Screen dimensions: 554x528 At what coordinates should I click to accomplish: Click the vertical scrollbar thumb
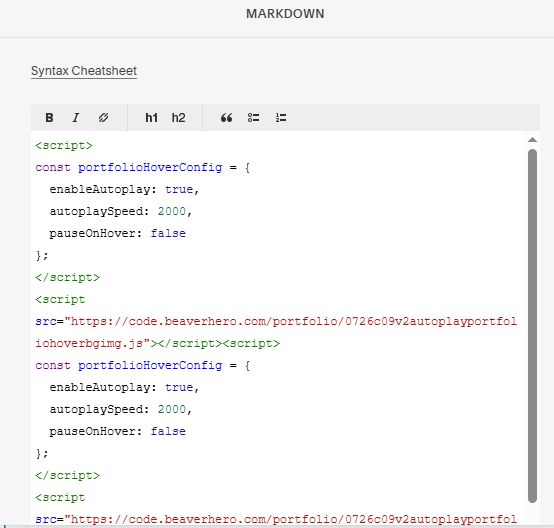pyautogui.click(x=532, y=325)
